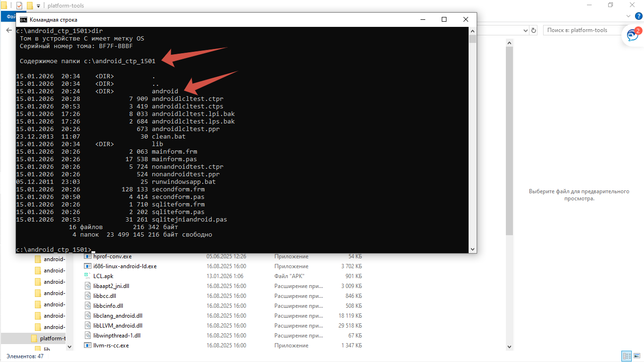Select i686-linux-android-ld.exe in the file list
The width and height of the screenshot is (644, 362).
click(x=125, y=266)
